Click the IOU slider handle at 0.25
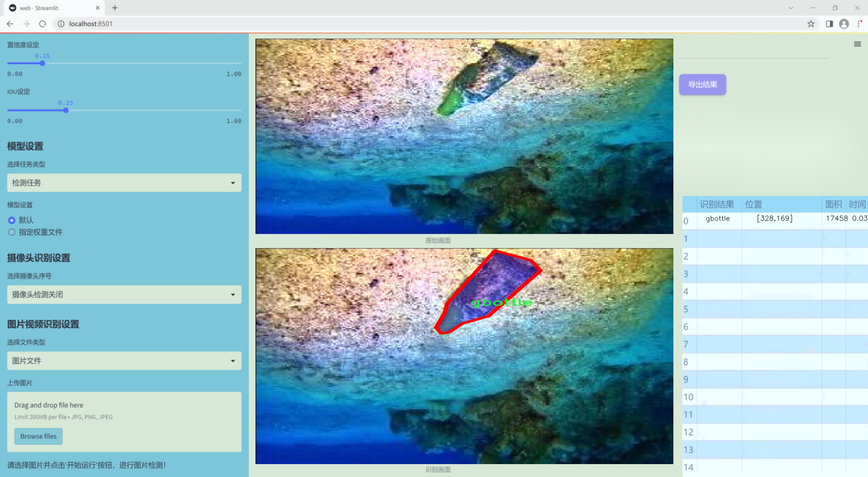Image resolution: width=868 pixels, height=477 pixels. click(66, 110)
